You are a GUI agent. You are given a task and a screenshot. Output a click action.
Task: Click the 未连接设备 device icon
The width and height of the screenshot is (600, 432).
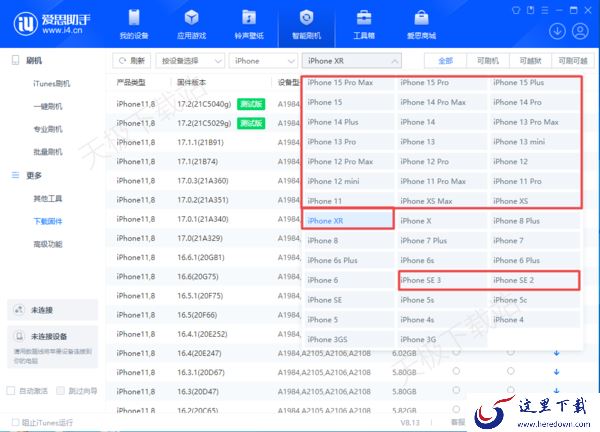click(x=19, y=336)
